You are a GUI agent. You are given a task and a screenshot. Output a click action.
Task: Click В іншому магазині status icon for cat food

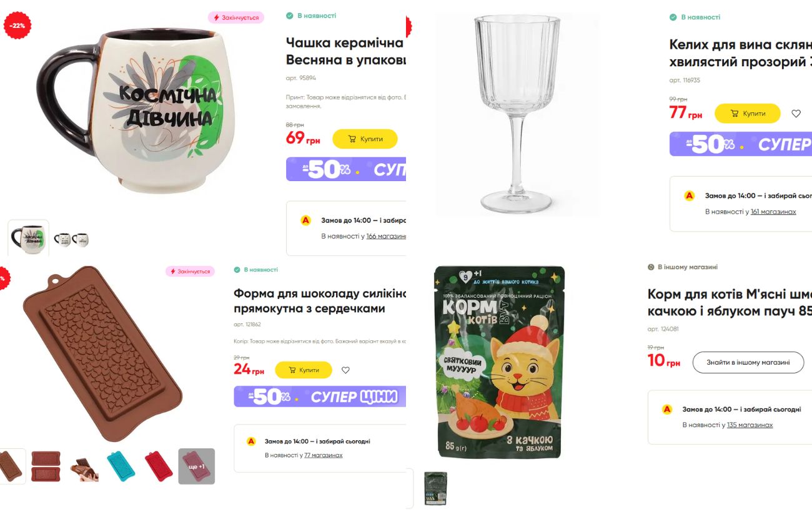point(651,267)
